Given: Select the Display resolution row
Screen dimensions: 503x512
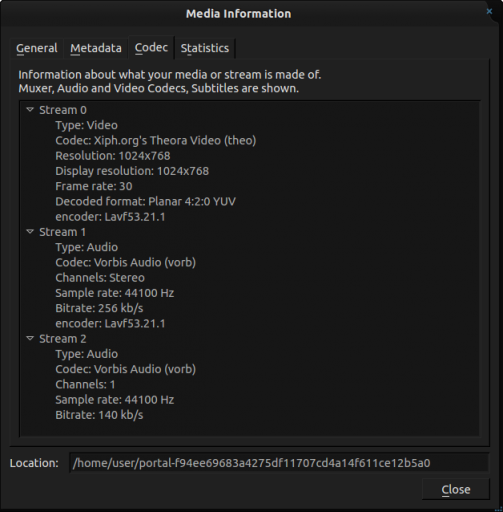Looking at the screenshot, I should click(x=132, y=171).
